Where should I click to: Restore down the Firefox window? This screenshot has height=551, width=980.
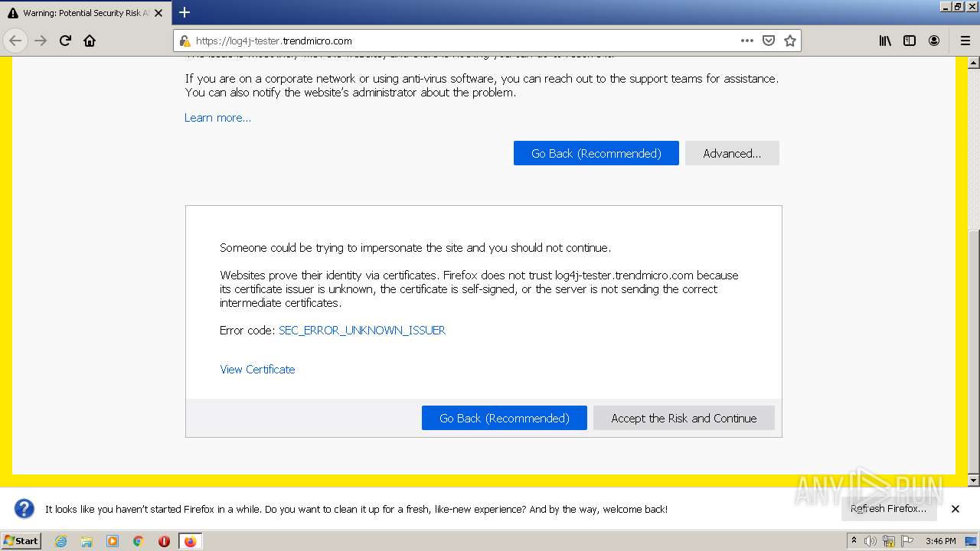958,7
